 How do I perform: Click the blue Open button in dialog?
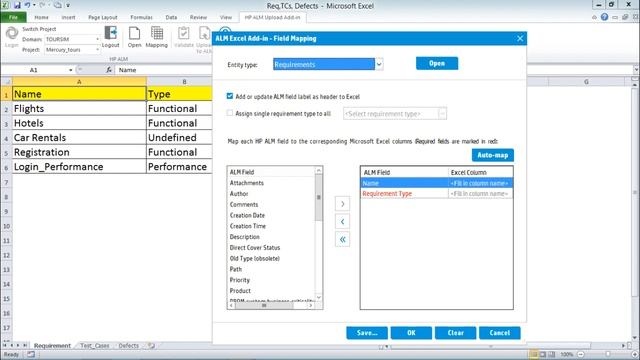click(437, 63)
